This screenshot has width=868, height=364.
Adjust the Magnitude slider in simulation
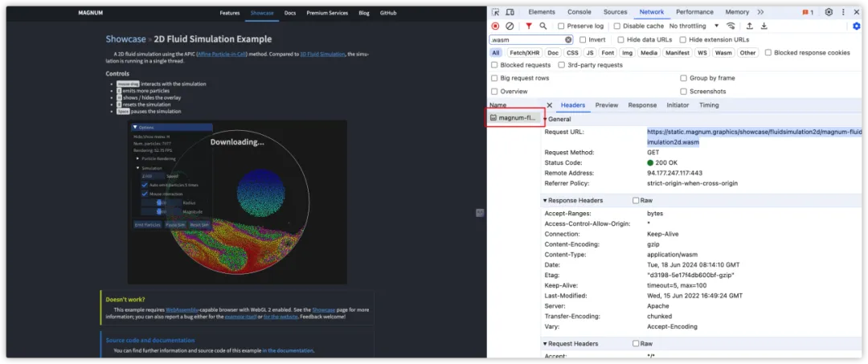click(x=161, y=211)
